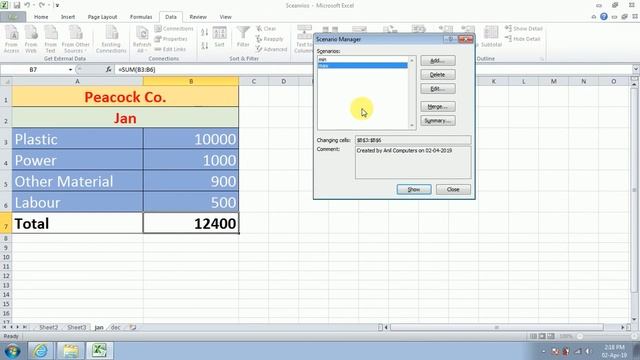Select the highlighted second scenario

click(x=362, y=65)
